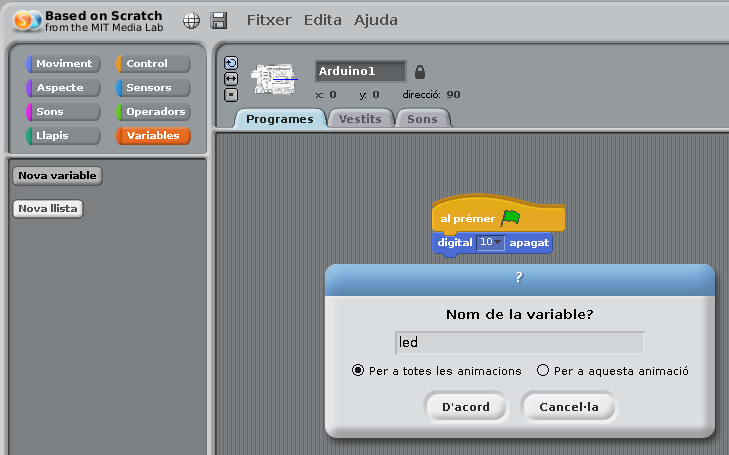Select the Sons block category

[64, 112]
